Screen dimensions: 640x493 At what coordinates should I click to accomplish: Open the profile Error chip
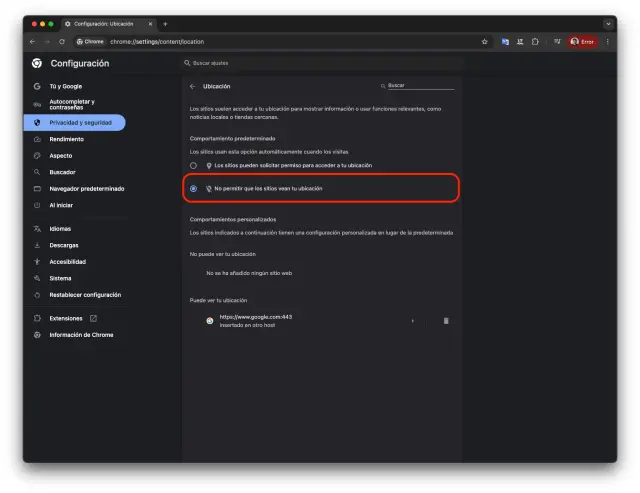582,42
